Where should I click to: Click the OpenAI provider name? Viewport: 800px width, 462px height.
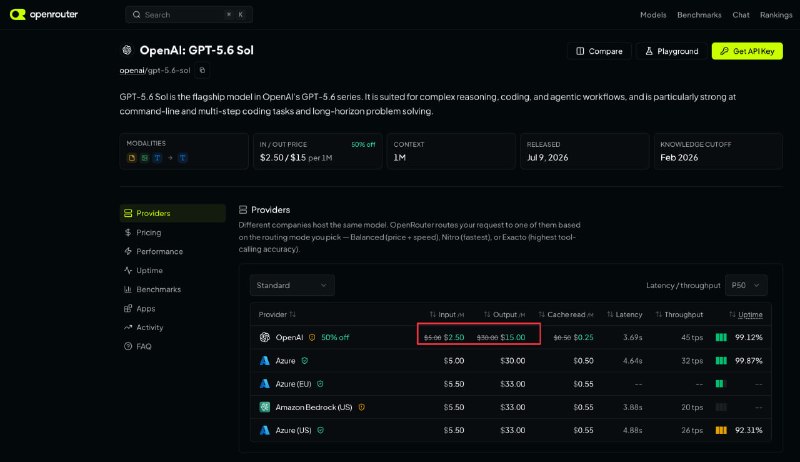pyautogui.click(x=289, y=338)
